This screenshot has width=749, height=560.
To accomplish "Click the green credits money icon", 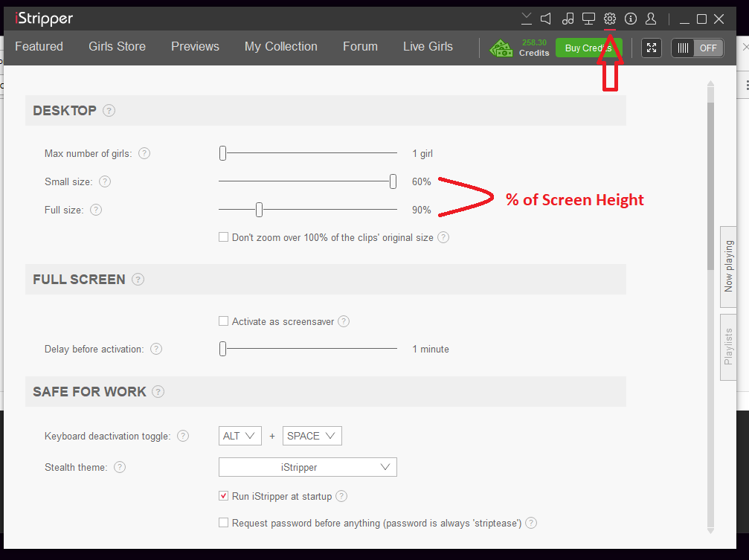I will pos(501,48).
